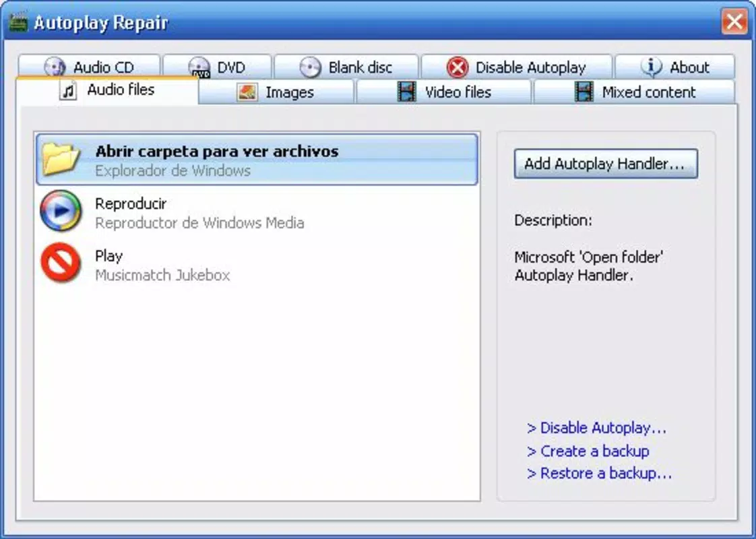Select the Audio files tab
This screenshot has height=539, width=756.
pos(107,90)
